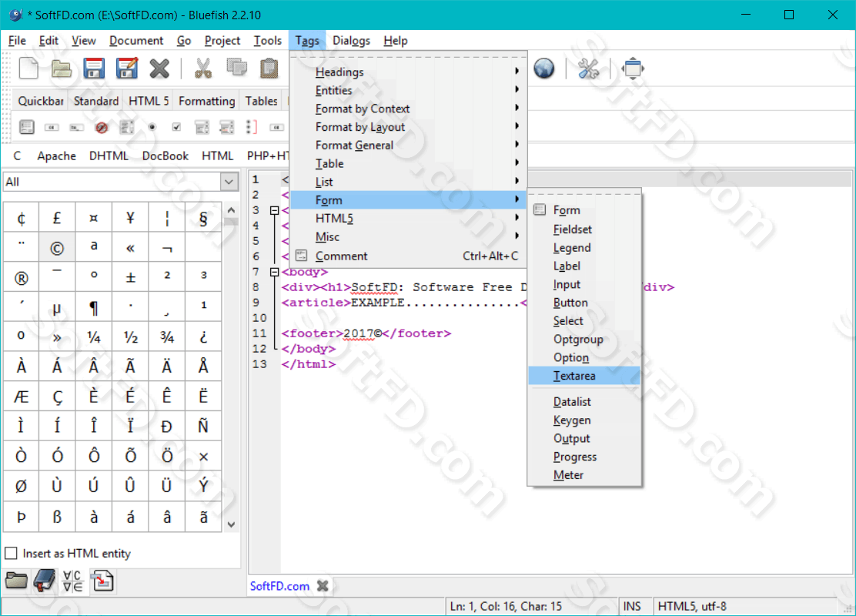The image size is (856, 616).
Task: Open the Tables toolbar tab
Action: pyautogui.click(x=261, y=101)
